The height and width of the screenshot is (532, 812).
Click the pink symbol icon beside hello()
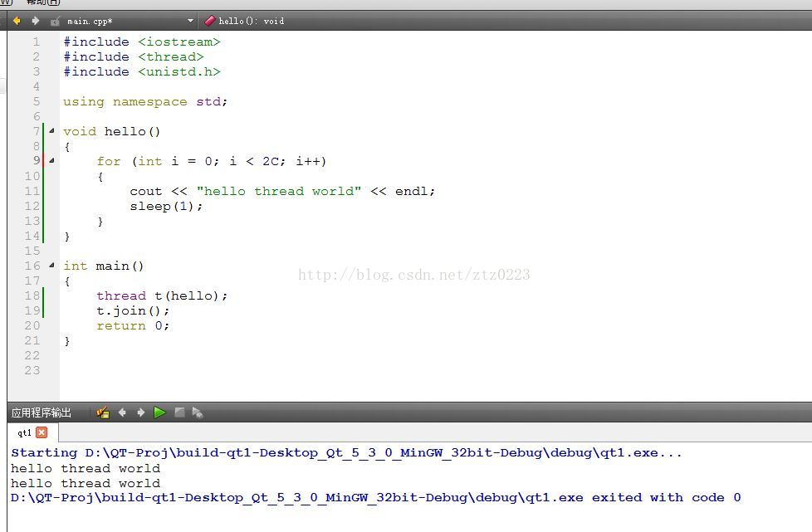[210, 21]
